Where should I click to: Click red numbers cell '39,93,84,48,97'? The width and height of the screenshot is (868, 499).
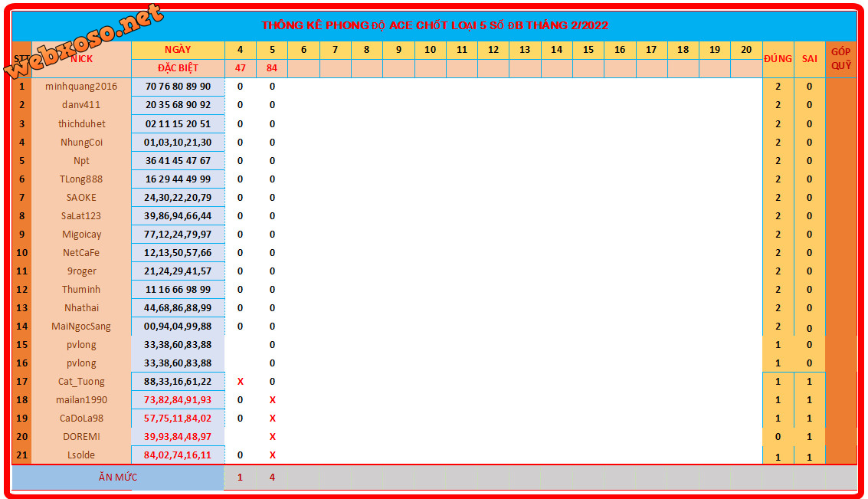click(x=178, y=436)
